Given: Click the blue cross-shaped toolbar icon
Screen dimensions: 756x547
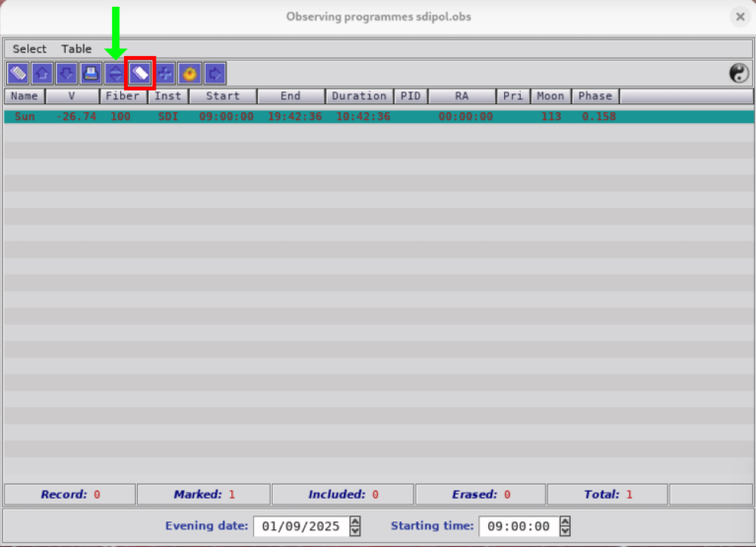Looking at the screenshot, I should pyautogui.click(x=164, y=73).
